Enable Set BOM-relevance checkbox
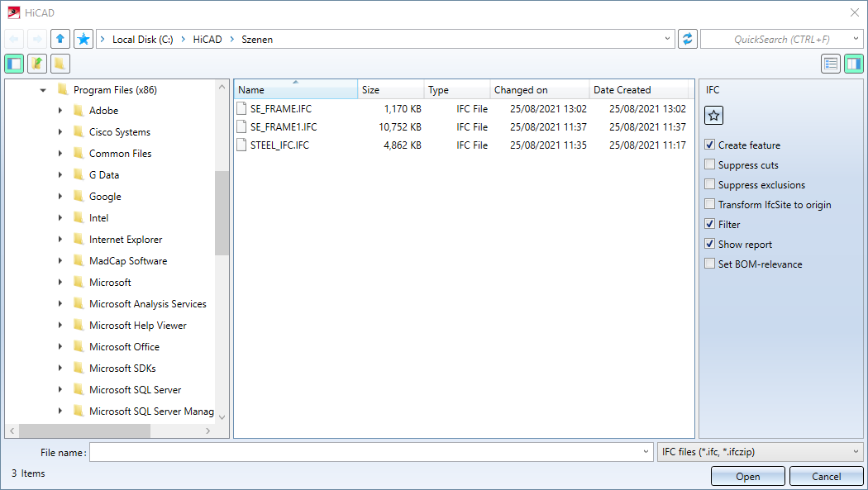This screenshot has height=490, width=868. (x=709, y=264)
